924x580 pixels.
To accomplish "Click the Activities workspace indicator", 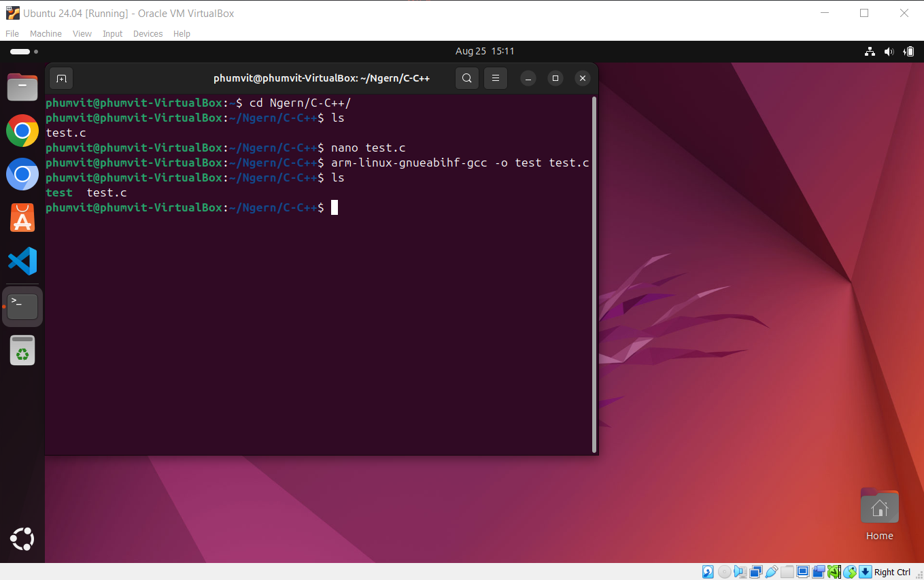I will click(24, 52).
